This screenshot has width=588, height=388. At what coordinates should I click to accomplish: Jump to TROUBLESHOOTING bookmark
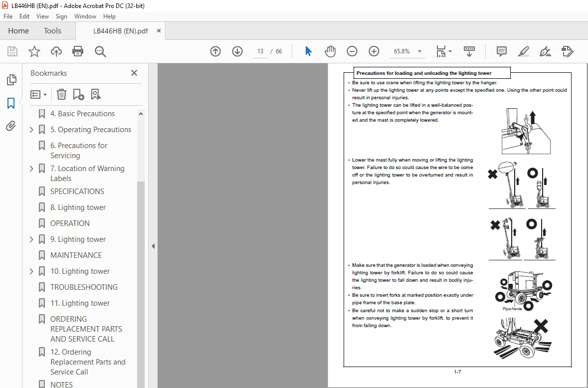pyautogui.click(x=84, y=287)
